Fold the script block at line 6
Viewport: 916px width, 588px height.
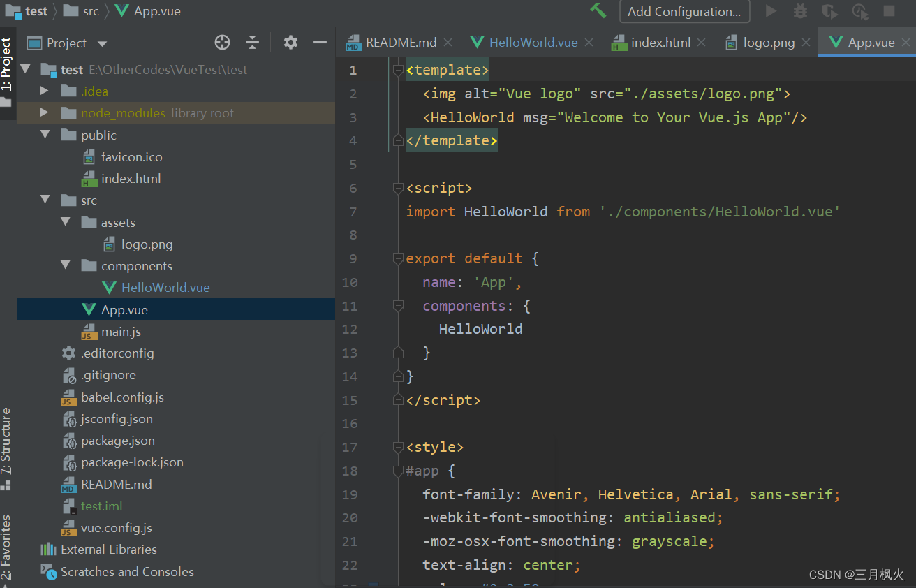tap(398, 188)
